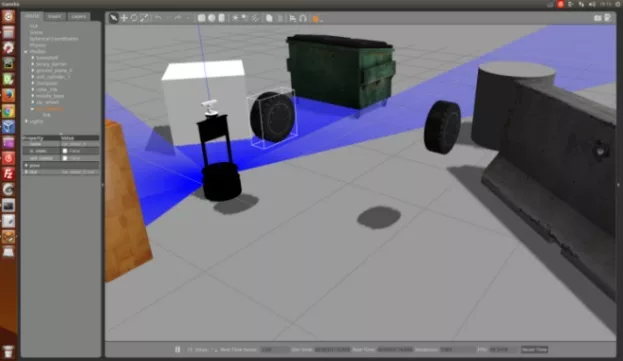Insert a sphere shape from toolbar
The image size is (623, 361).
[212, 18]
